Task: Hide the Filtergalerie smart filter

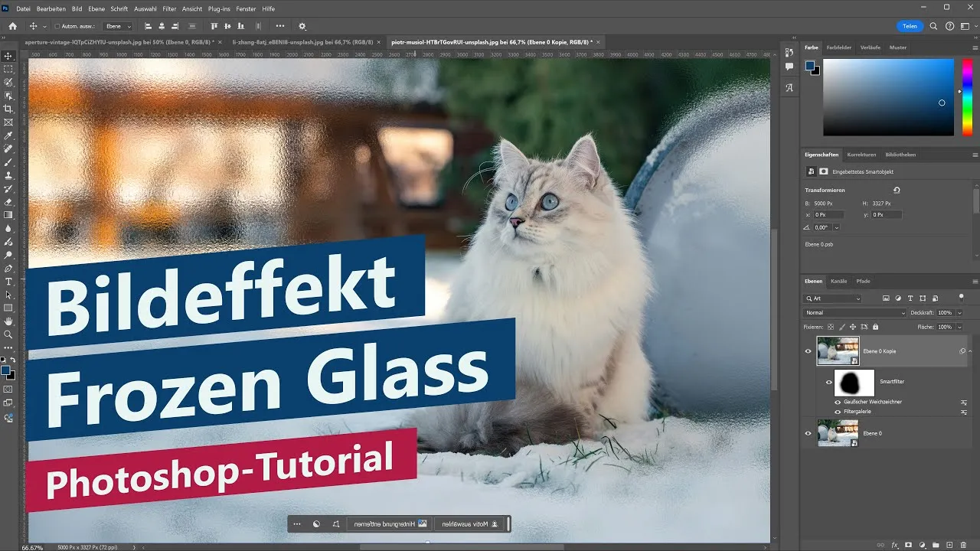Action: 838,411
